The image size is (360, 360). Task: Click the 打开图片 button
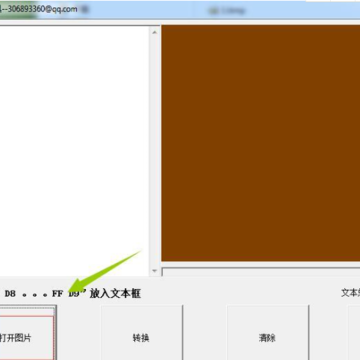tap(27, 333)
